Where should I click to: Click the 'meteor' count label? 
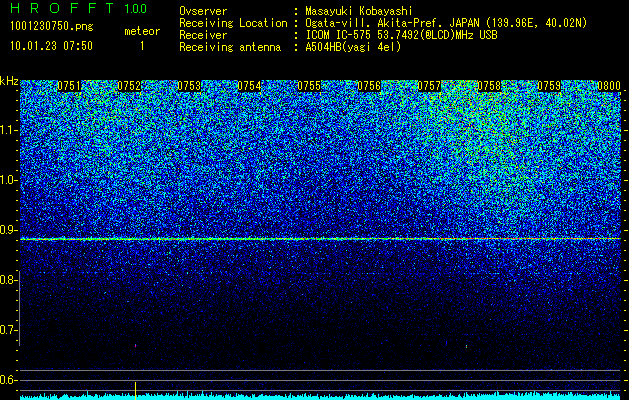142,31
